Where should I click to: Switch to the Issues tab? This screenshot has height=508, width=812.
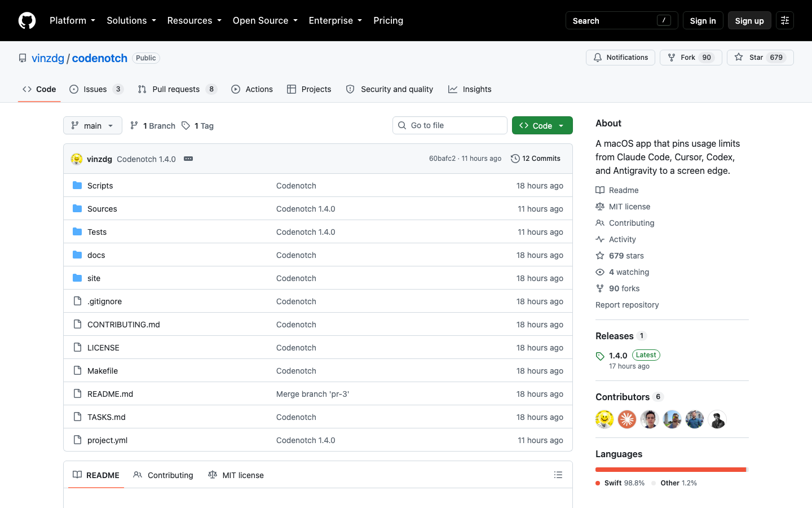(x=96, y=89)
